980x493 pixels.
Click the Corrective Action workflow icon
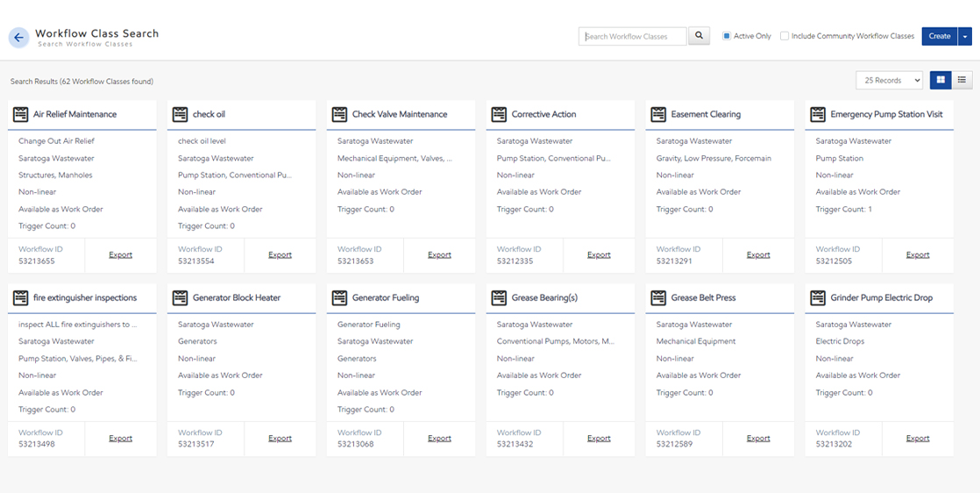(x=499, y=115)
